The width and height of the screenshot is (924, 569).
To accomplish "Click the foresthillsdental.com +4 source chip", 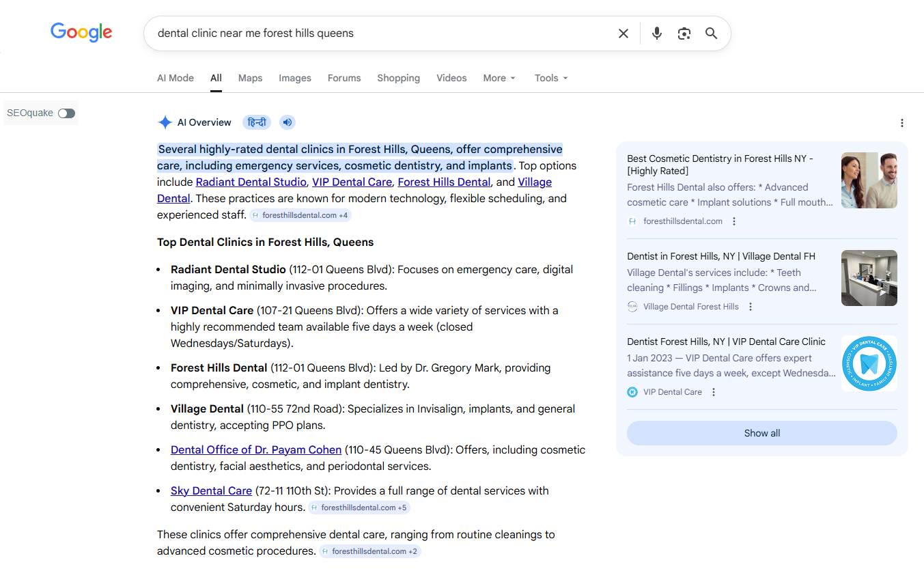I will coord(300,215).
